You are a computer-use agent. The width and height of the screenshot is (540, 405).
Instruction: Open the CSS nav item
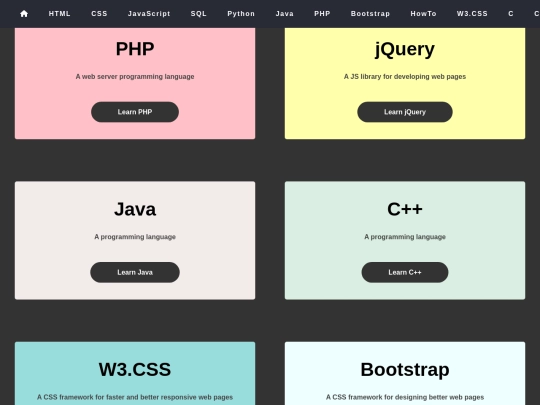click(99, 14)
